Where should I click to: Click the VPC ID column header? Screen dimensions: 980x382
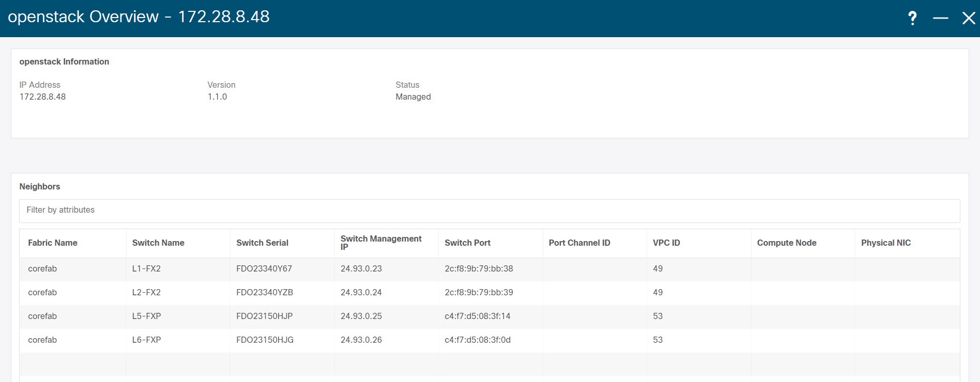(x=666, y=243)
